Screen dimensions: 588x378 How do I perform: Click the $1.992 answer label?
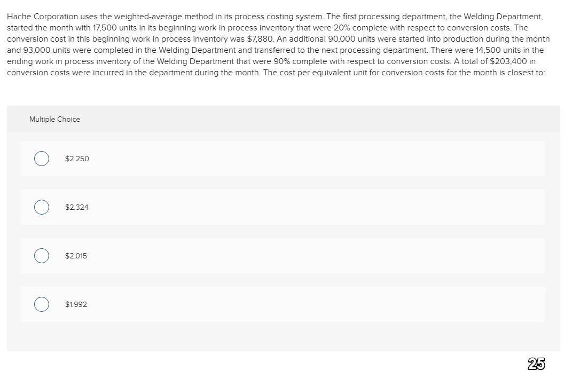coord(75,304)
